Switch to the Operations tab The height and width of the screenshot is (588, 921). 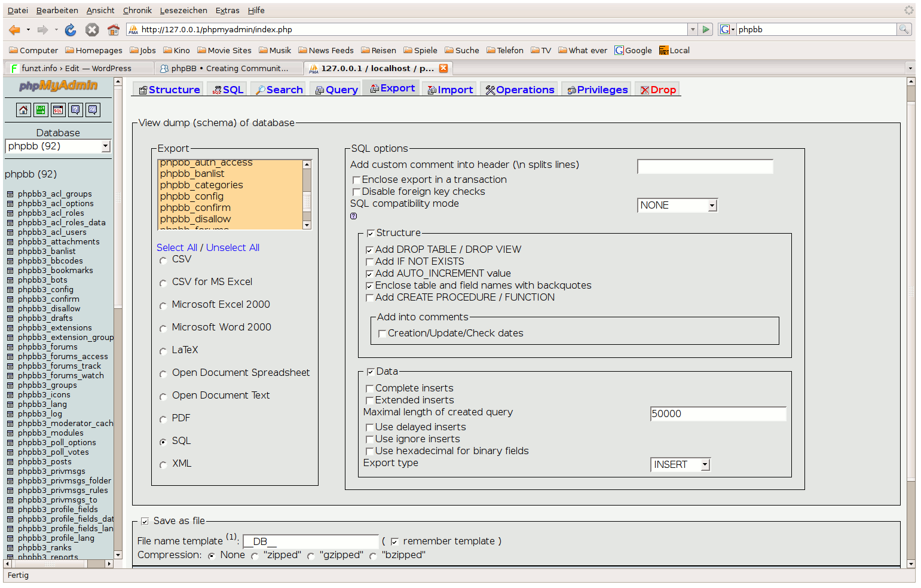point(520,90)
